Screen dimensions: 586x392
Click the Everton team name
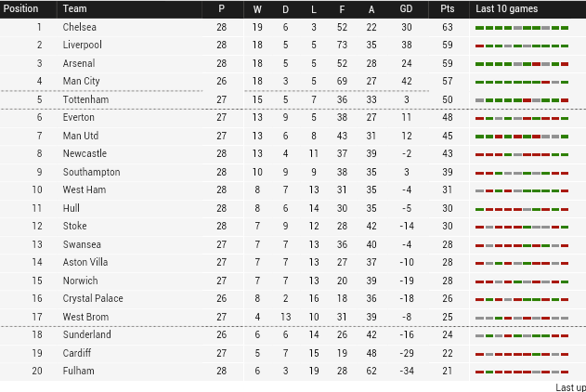click(x=79, y=117)
